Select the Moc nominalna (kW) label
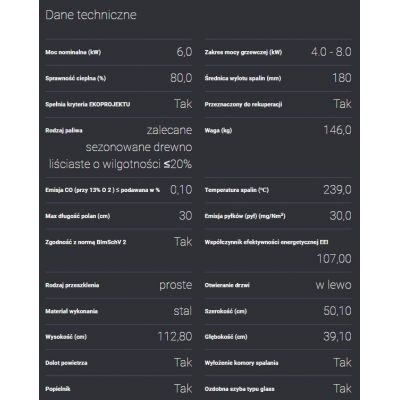The height and width of the screenshot is (400, 400). coord(73,52)
